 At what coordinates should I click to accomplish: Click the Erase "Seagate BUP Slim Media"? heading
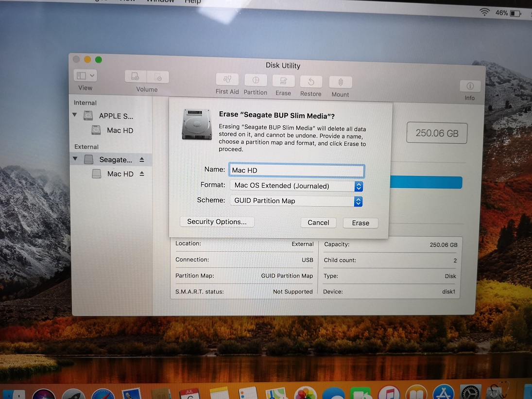point(277,115)
